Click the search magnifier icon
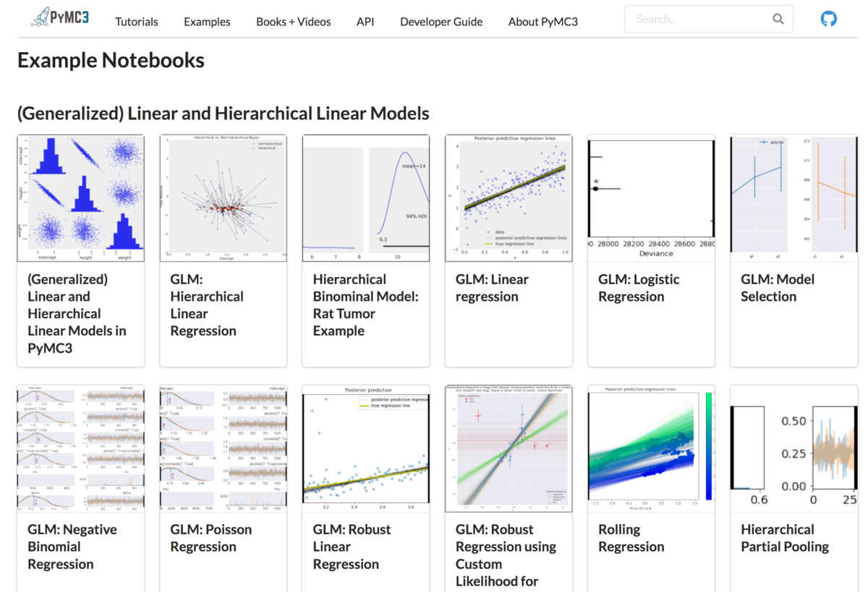 778,19
